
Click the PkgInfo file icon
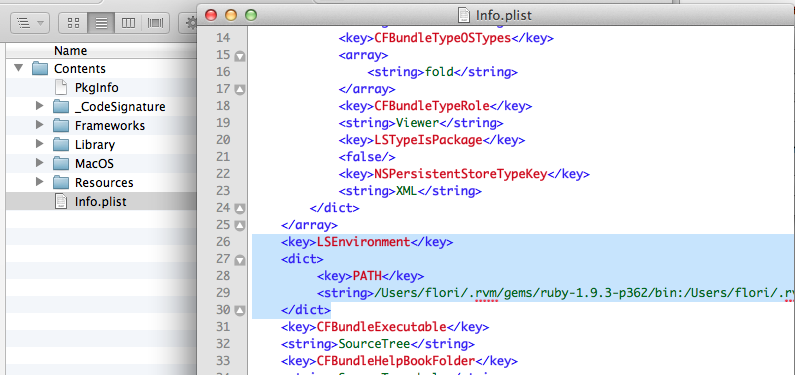coord(60,88)
